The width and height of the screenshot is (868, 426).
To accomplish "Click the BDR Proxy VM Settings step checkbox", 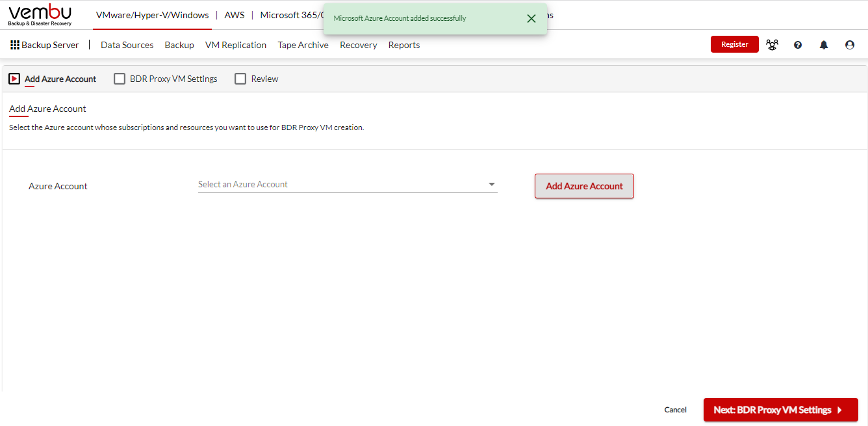I will coord(120,79).
